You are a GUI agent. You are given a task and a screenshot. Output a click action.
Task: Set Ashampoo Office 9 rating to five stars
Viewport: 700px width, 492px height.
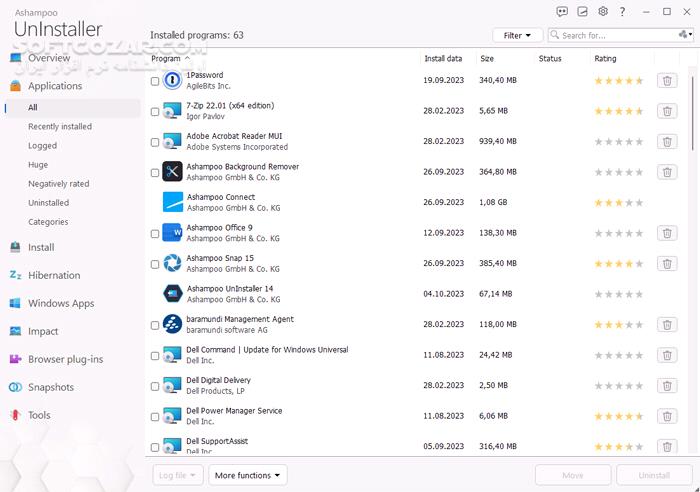(x=639, y=233)
